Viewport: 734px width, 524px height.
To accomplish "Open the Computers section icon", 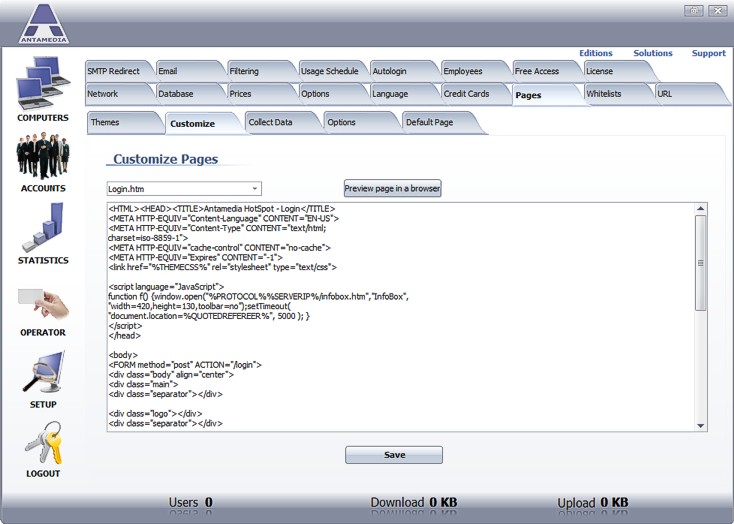I will (x=43, y=83).
